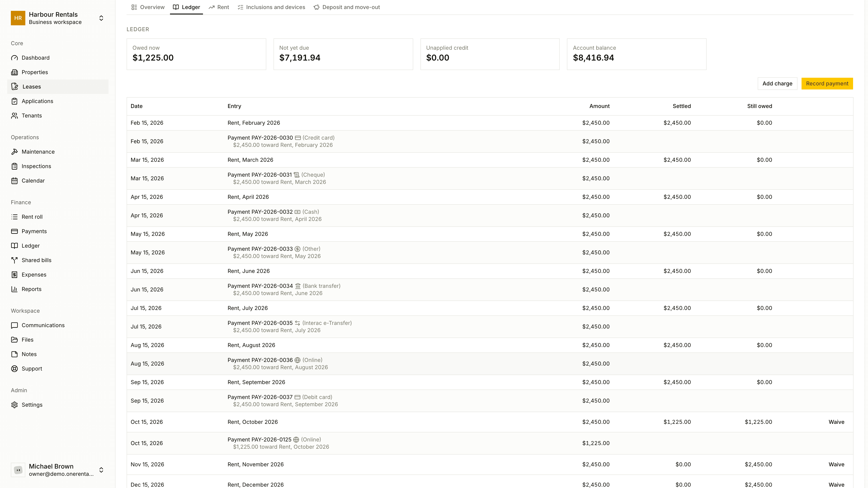Open the Rent tab

coord(219,7)
